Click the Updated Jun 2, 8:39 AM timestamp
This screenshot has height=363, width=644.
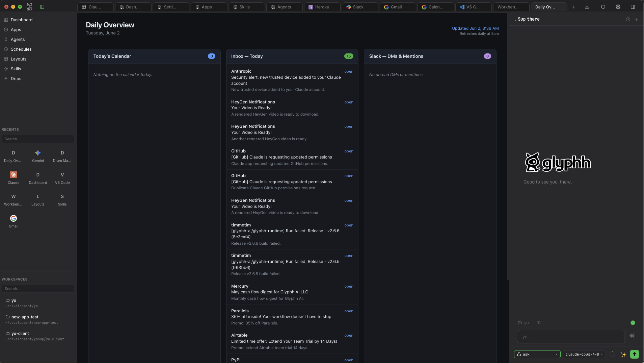pyautogui.click(x=475, y=28)
